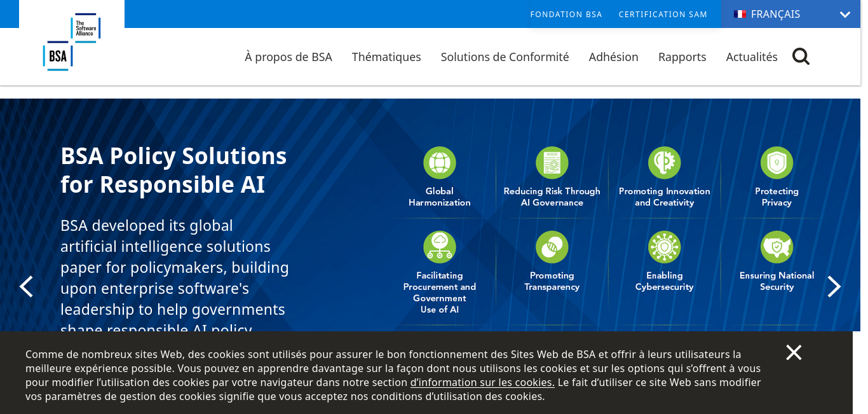Image resolution: width=868 pixels, height=414 pixels.
Task: Select the Protecting Privacy shield icon
Action: point(777,163)
